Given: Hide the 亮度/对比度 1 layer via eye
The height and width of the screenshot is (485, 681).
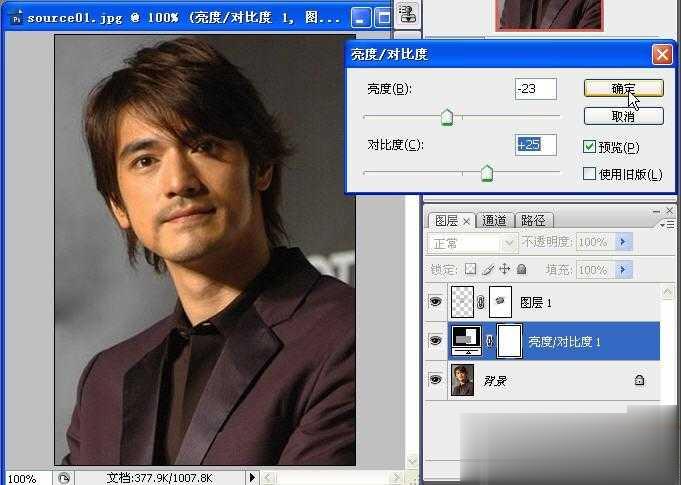Looking at the screenshot, I should (x=436, y=341).
